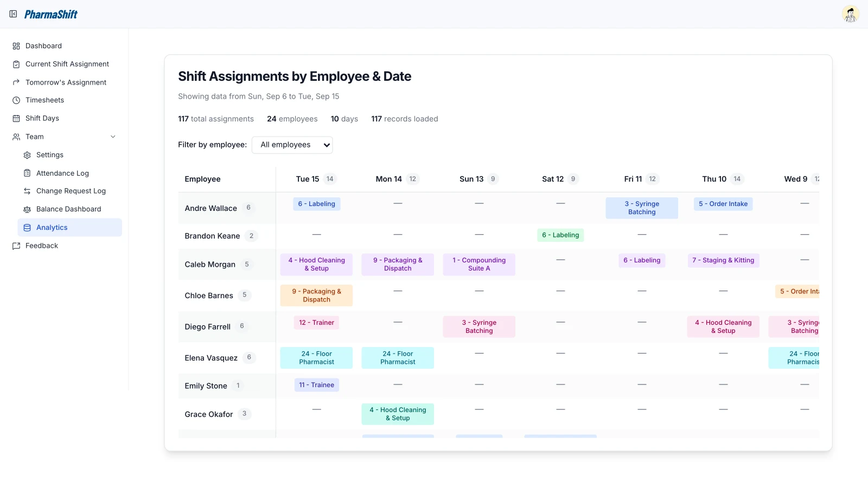Click Andre Wallace's Syringe Batching shift
Screen dimensions: 868x488
642,208
